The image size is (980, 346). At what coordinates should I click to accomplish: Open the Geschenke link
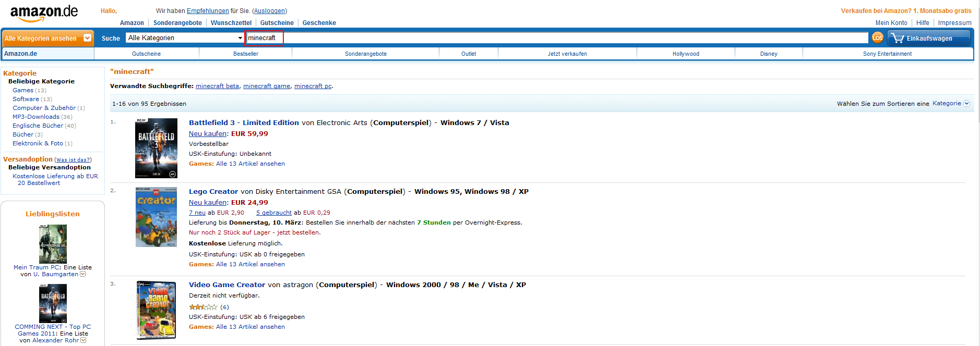[319, 23]
